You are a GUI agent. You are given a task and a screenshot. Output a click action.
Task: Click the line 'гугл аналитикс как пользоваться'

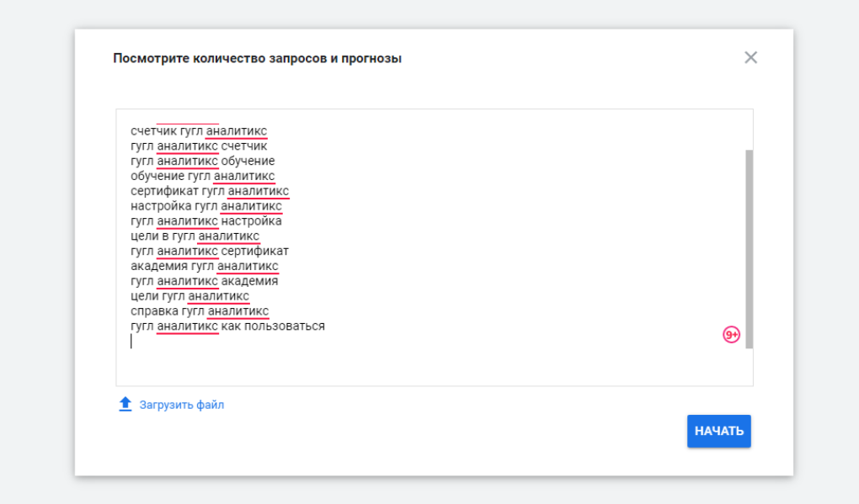(228, 326)
